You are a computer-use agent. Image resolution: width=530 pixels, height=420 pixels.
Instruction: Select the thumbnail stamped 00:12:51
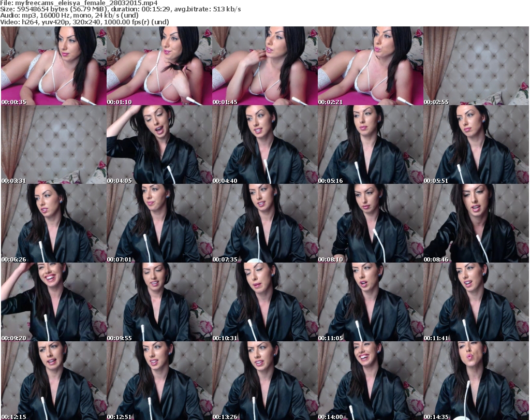tap(159, 381)
